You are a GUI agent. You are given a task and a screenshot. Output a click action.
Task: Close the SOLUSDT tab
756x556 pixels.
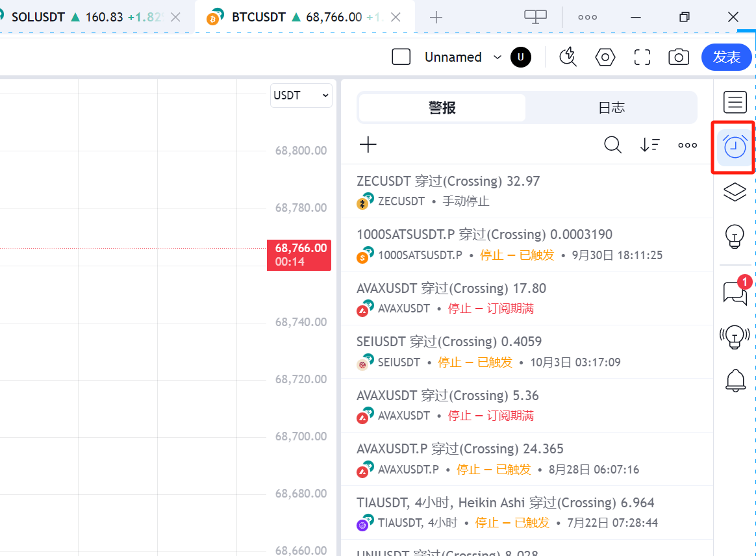point(175,18)
